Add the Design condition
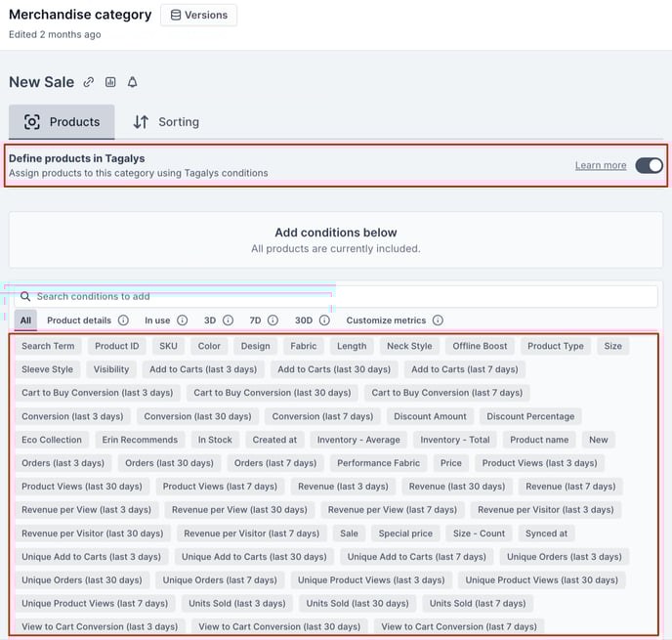The image size is (672, 640). pos(256,346)
